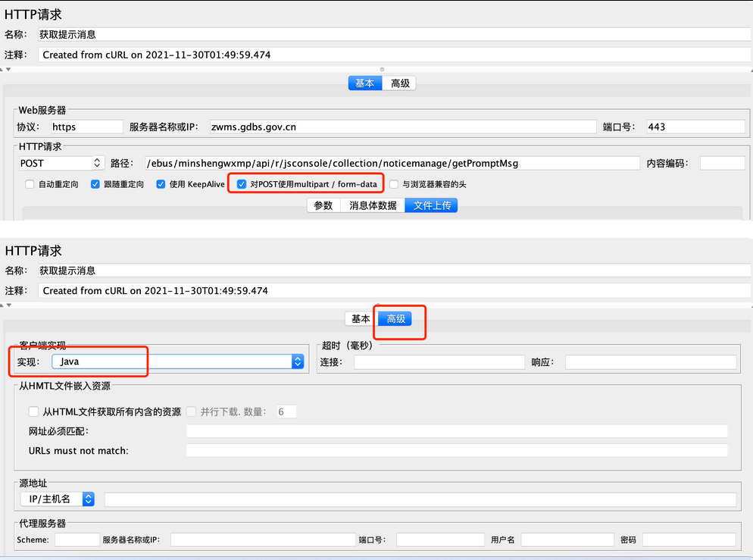Image resolution: width=753 pixels, height=560 pixels.
Task: Click the proxy Scheme field
Action: 77,540
